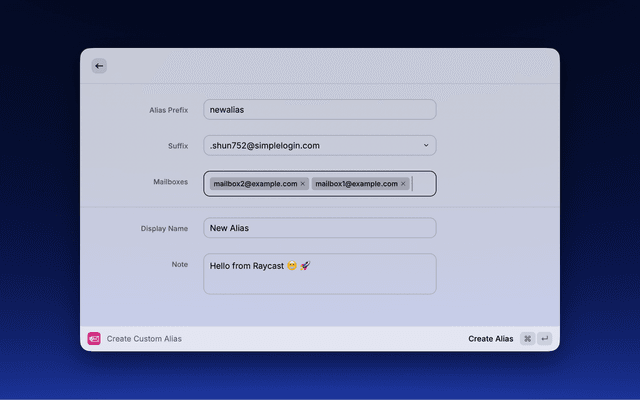Remove mailbox1@example.com tag via its x
The height and width of the screenshot is (400, 640).
point(404,184)
